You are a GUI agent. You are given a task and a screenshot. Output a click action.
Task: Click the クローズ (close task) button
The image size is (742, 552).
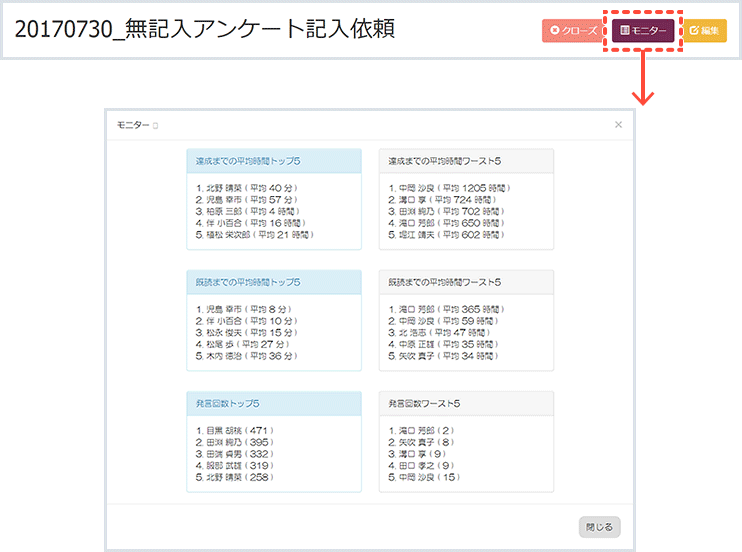(x=573, y=30)
